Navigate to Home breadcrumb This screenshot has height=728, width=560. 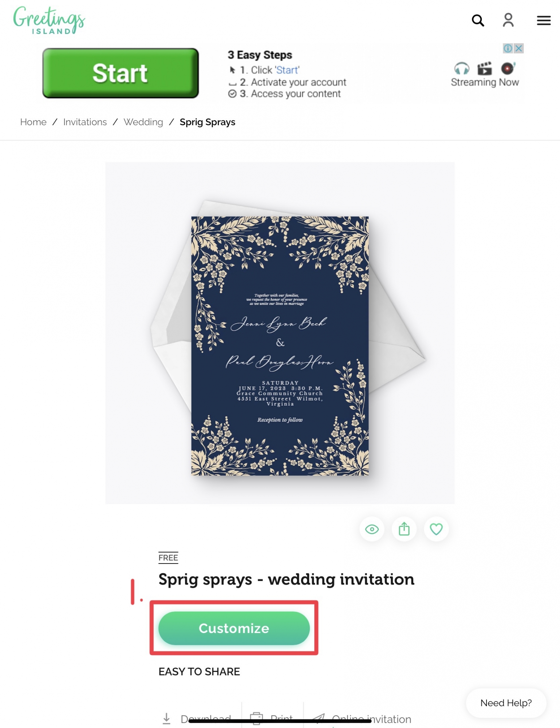[x=33, y=122]
